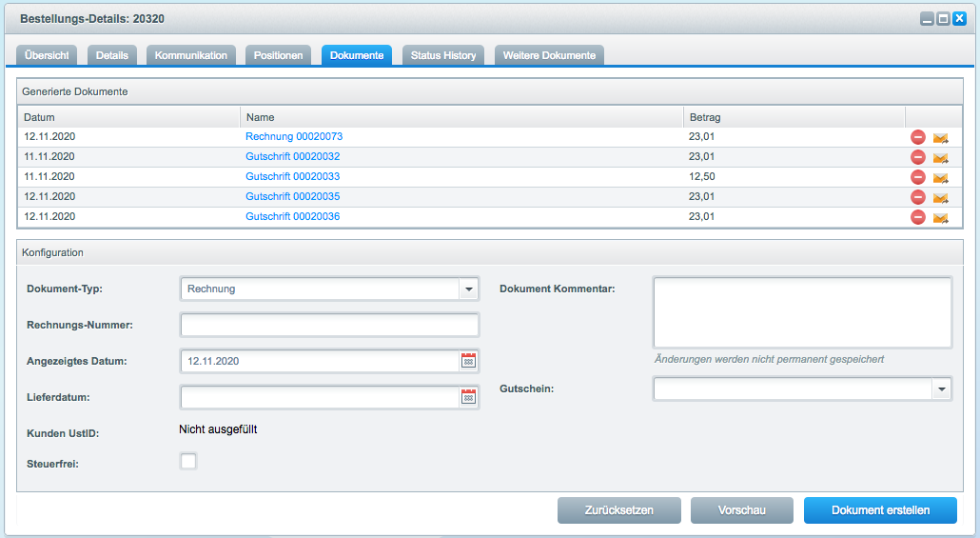The width and height of the screenshot is (980, 538).
Task: Focus the Rechnungs-Nummer input field
Action: [329, 325]
